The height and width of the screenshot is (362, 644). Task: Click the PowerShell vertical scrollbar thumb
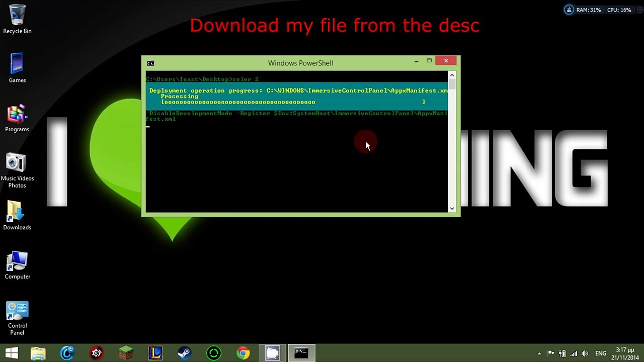point(452,84)
